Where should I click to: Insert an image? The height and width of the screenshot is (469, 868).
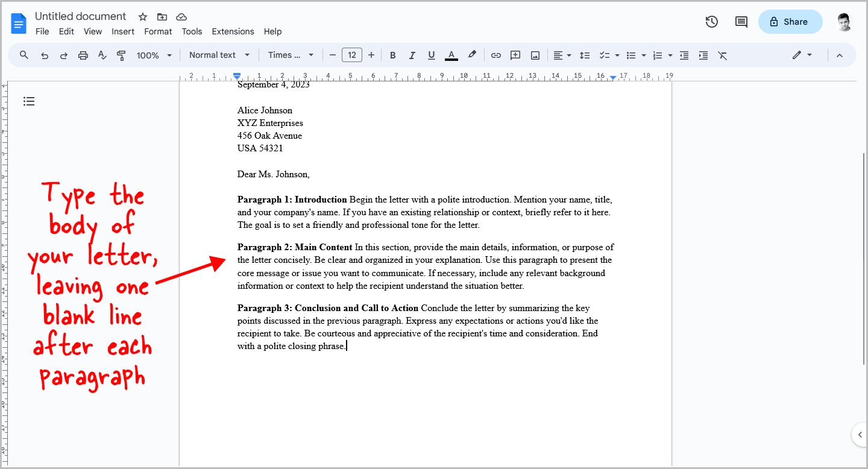[535, 55]
